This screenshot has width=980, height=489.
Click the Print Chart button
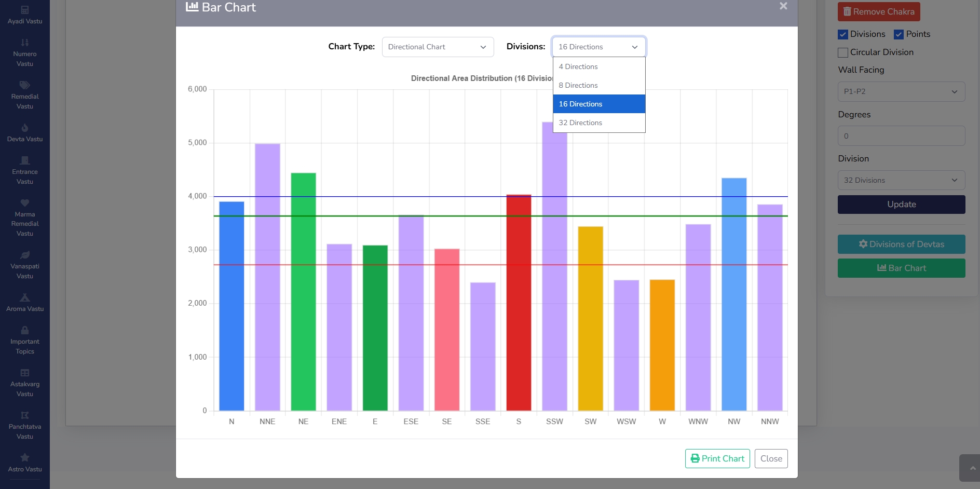point(717,458)
